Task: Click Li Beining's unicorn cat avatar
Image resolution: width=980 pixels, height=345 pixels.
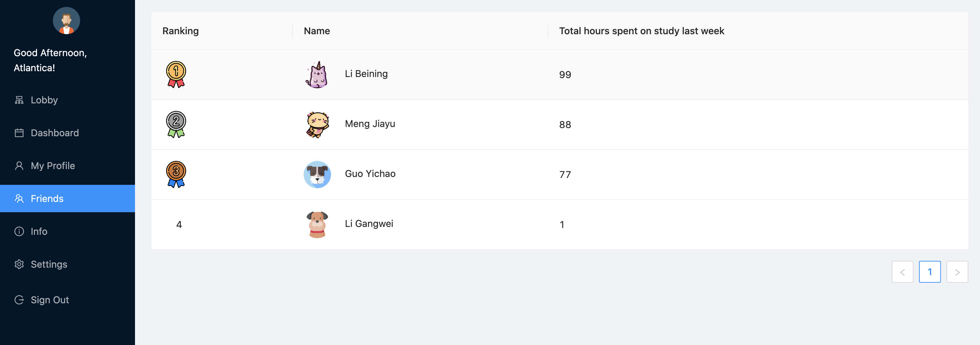Action: click(317, 75)
